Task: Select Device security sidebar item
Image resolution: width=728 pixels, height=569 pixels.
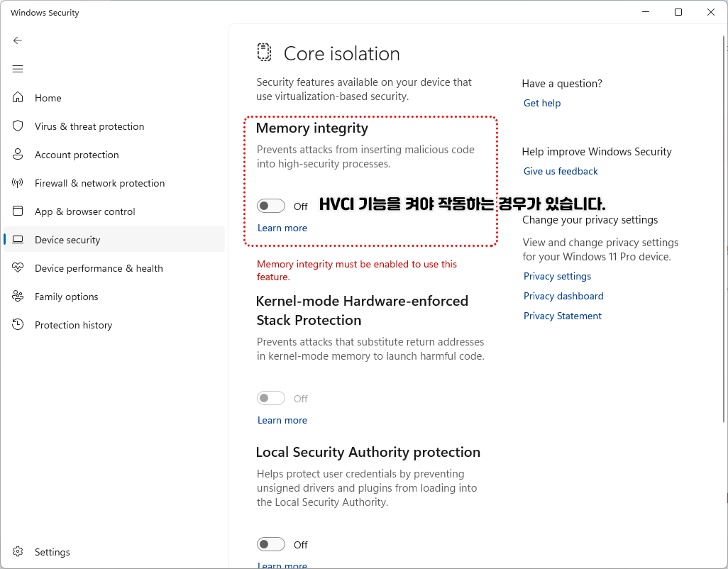Action: pos(114,240)
